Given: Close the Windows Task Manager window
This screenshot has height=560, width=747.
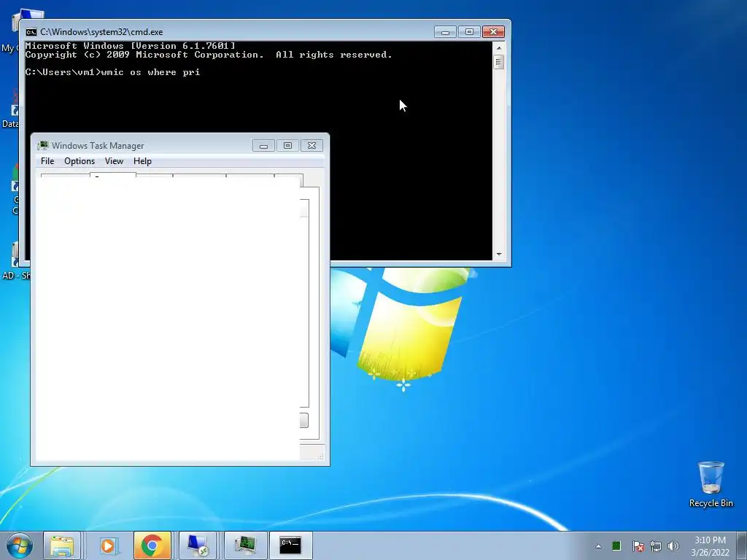Looking at the screenshot, I should tap(311, 145).
